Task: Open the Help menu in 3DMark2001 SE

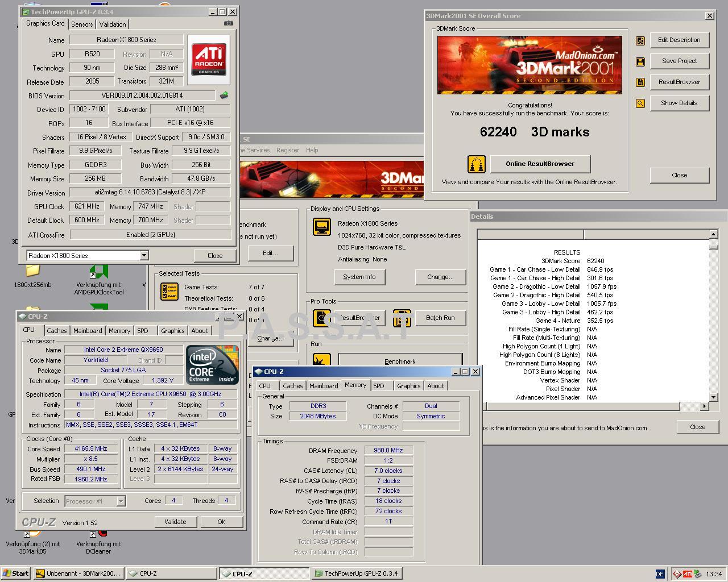Action: (x=312, y=150)
